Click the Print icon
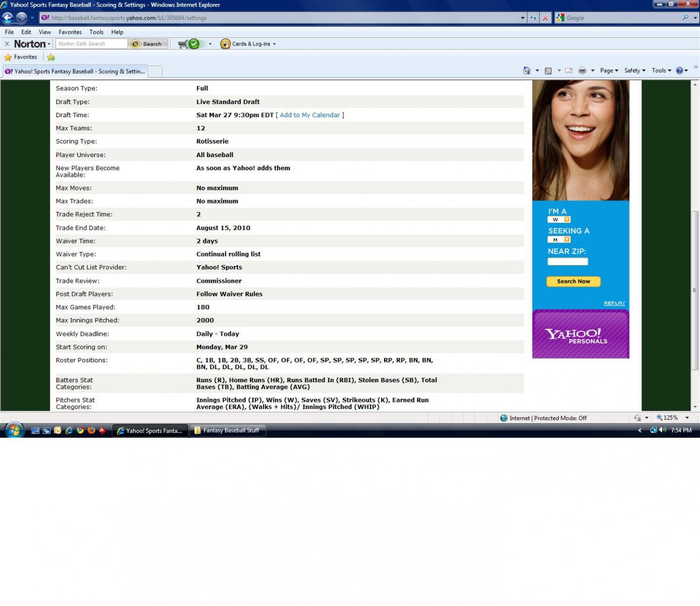Screen dimensions: 700x606 (582, 71)
